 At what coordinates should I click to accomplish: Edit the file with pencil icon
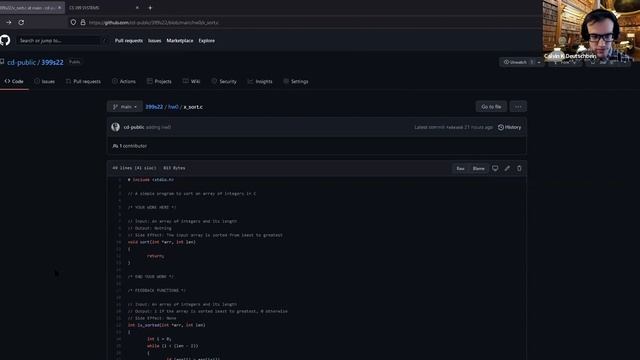coord(507,168)
